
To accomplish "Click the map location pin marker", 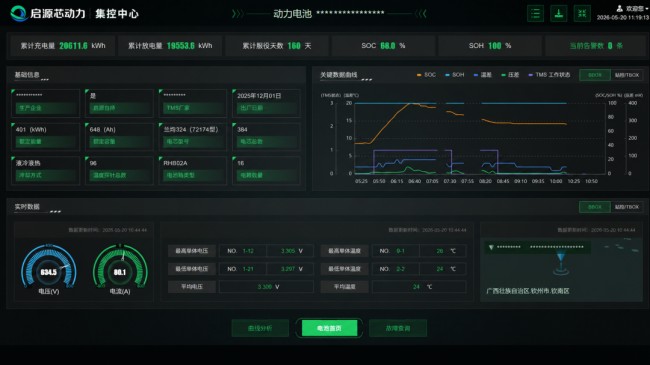I will click(561, 263).
